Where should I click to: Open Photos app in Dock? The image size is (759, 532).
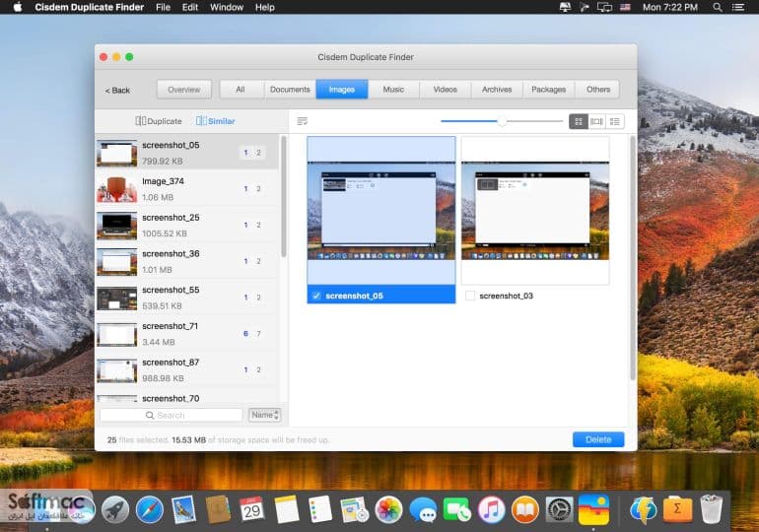[388, 509]
